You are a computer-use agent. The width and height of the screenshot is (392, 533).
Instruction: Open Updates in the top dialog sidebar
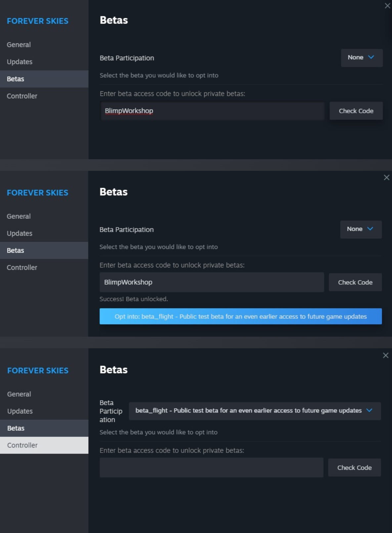[x=44, y=62]
